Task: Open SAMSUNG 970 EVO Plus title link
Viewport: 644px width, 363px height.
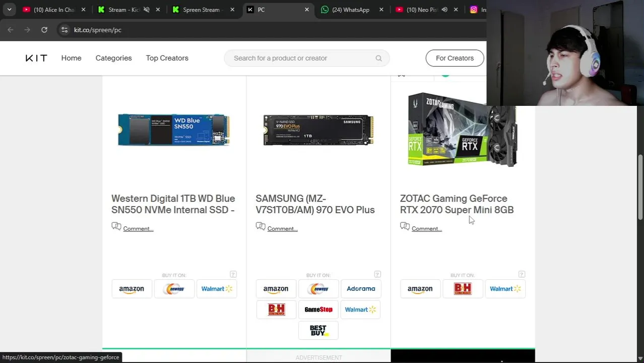Action: click(315, 204)
